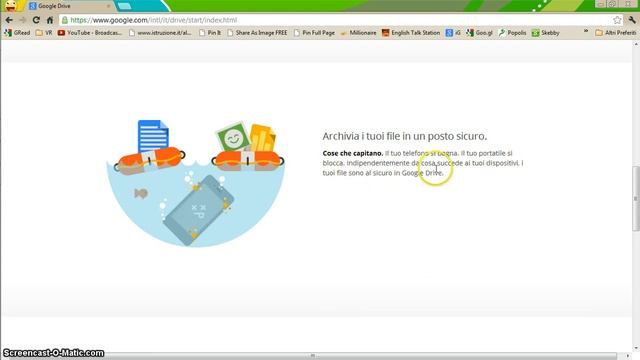Viewport: 640px width, 360px height.
Task: Bookmark this page with the star icon
Action: [x=617, y=20]
